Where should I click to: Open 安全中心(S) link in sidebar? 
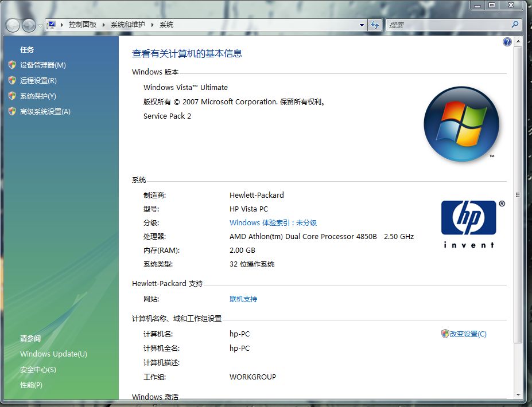coord(38,370)
